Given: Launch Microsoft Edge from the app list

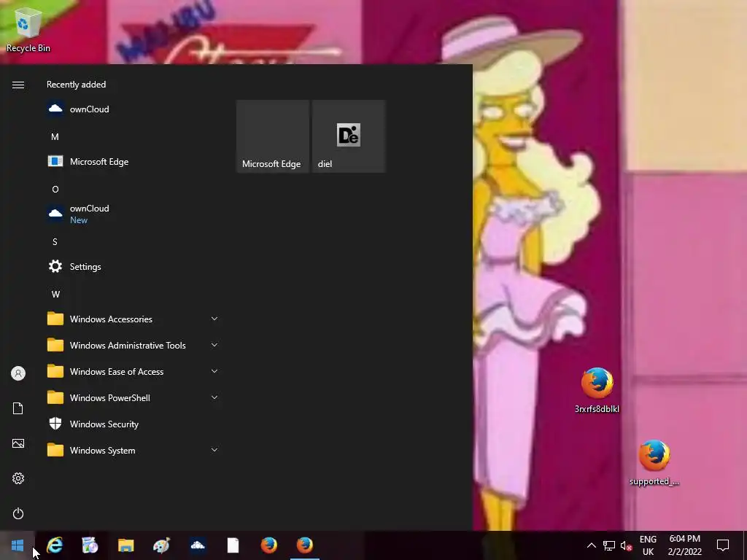Looking at the screenshot, I should tap(133, 161).
